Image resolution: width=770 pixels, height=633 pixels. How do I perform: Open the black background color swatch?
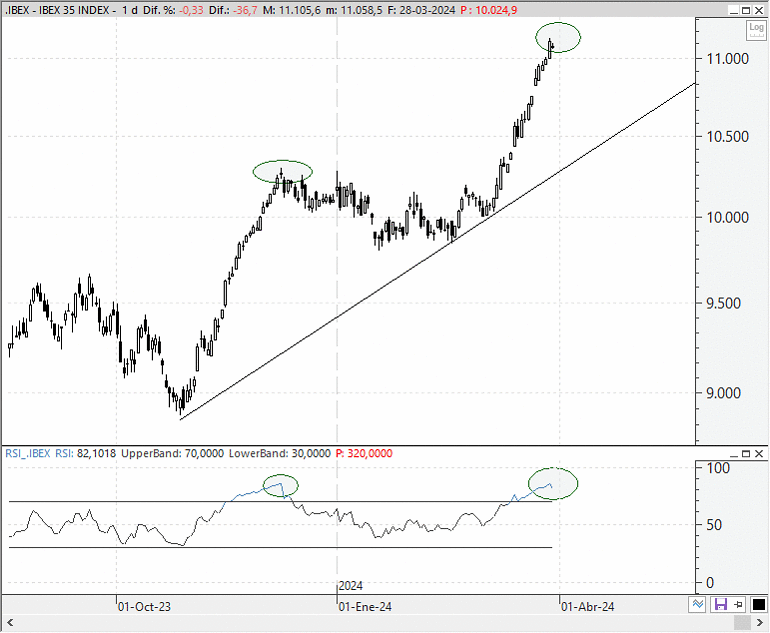[758, 605]
